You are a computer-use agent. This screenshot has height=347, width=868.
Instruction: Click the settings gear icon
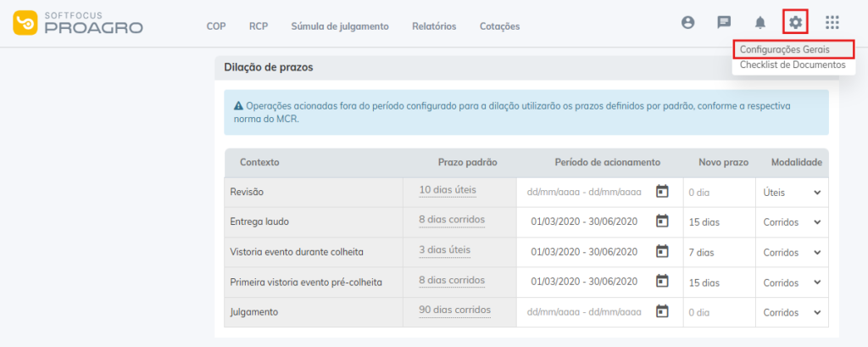coord(795,23)
